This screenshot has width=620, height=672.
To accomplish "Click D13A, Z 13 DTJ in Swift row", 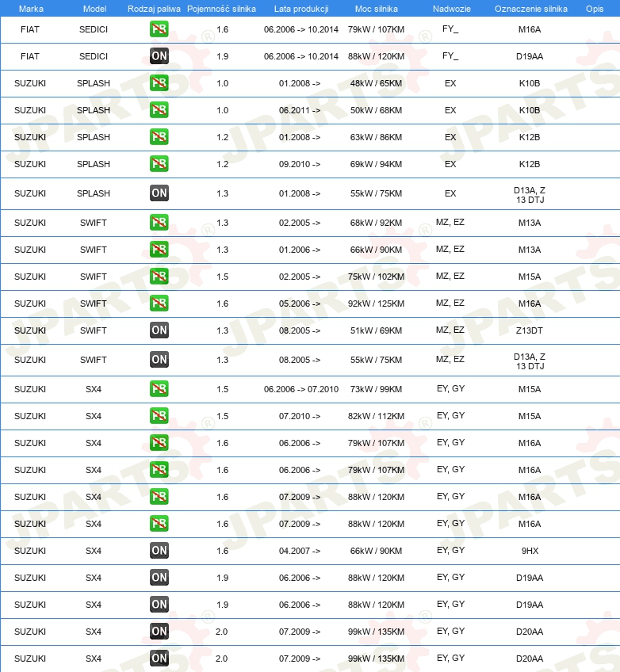I will coord(530,361).
